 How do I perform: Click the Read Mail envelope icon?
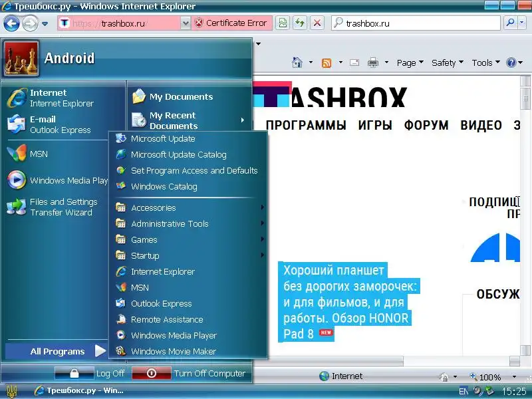(x=354, y=63)
